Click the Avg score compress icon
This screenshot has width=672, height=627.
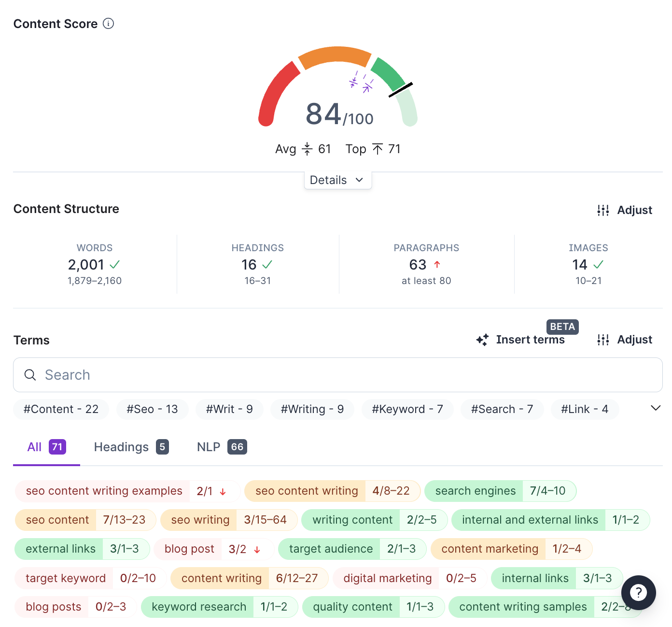point(307,149)
